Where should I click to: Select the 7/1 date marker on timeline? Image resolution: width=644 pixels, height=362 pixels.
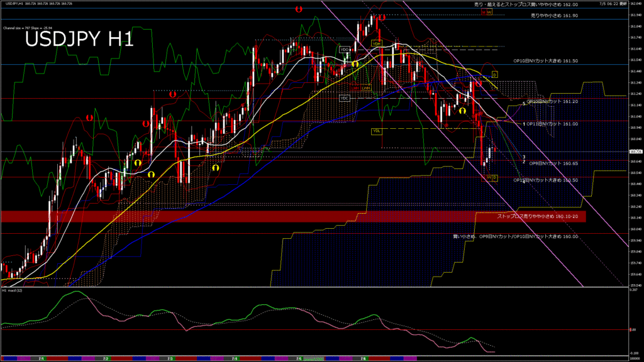(41, 358)
